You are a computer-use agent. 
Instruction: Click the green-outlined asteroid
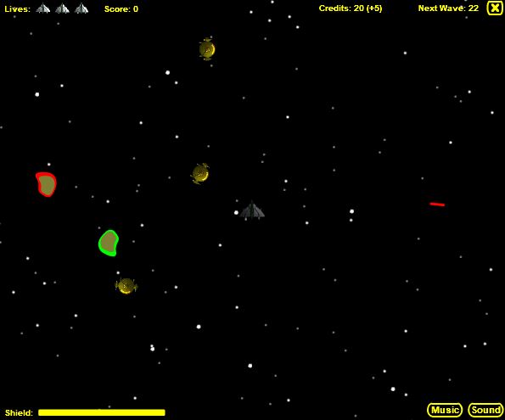point(109,243)
